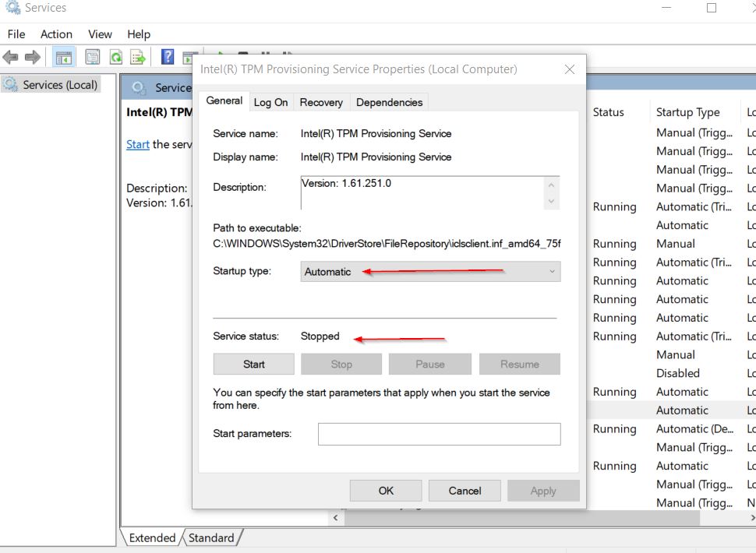Click the Service name value text
Viewport: 756px width, 553px height.
(x=376, y=133)
